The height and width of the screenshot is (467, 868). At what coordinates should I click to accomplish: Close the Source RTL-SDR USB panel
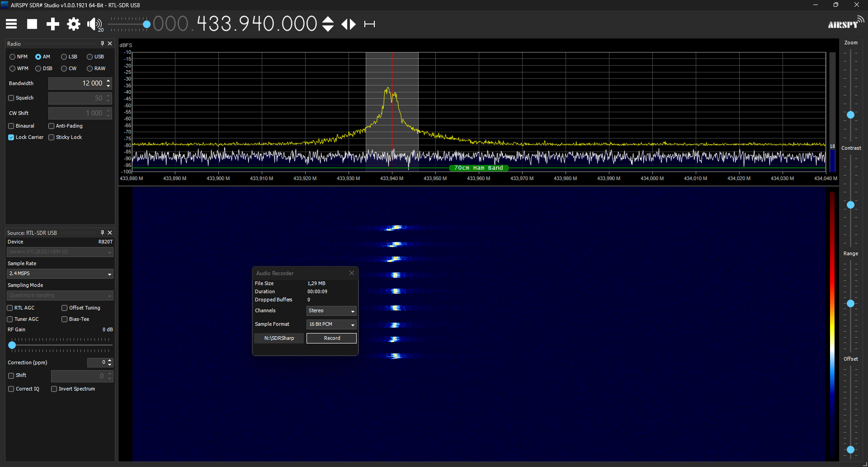(110, 233)
